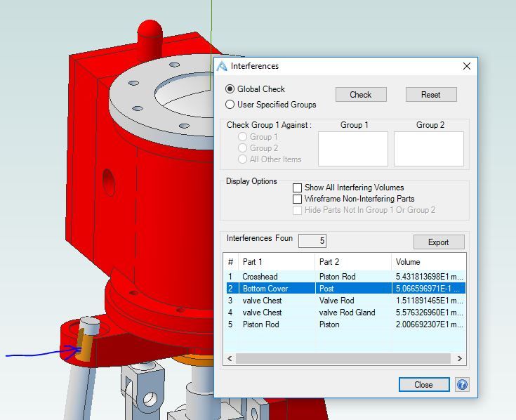Click the # column header
The height and width of the screenshot is (420, 516).
click(231, 262)
